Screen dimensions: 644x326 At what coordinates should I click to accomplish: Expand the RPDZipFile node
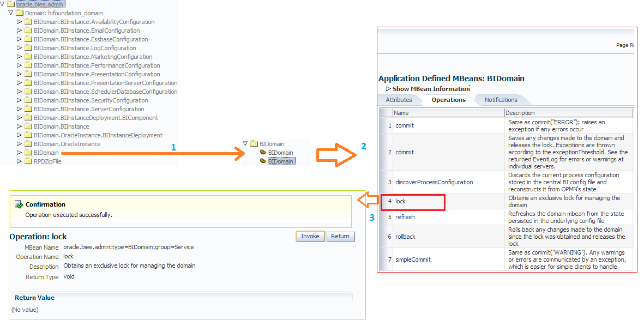point(19,161)
